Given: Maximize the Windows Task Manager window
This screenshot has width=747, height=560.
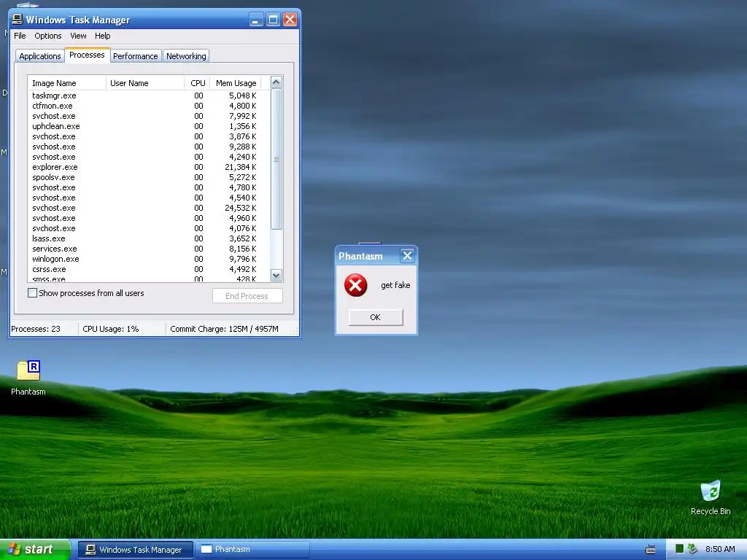Looking at the screenshot, I should point(273,20).
